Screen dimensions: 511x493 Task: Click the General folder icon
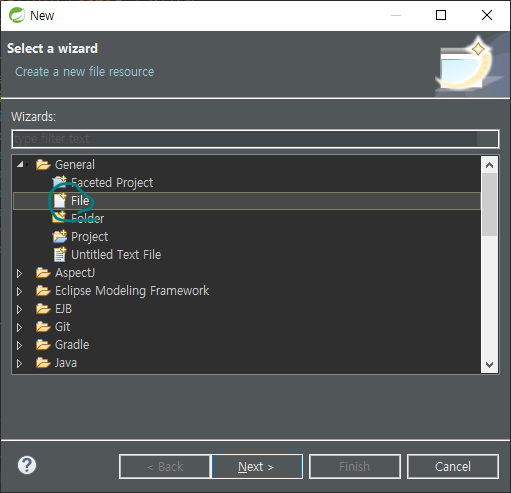pyautogui.click(x=43, y=164)
